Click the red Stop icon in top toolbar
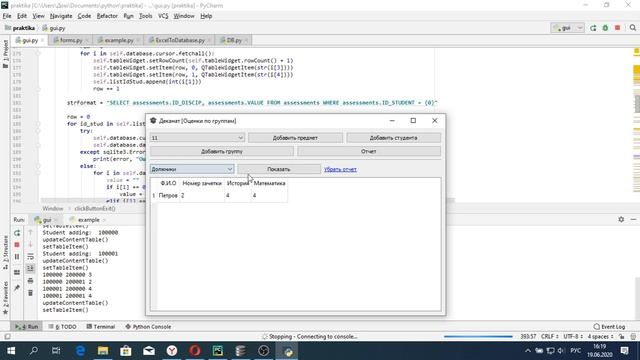The height and width of the screenshot is (360, 640). (618, 28)
